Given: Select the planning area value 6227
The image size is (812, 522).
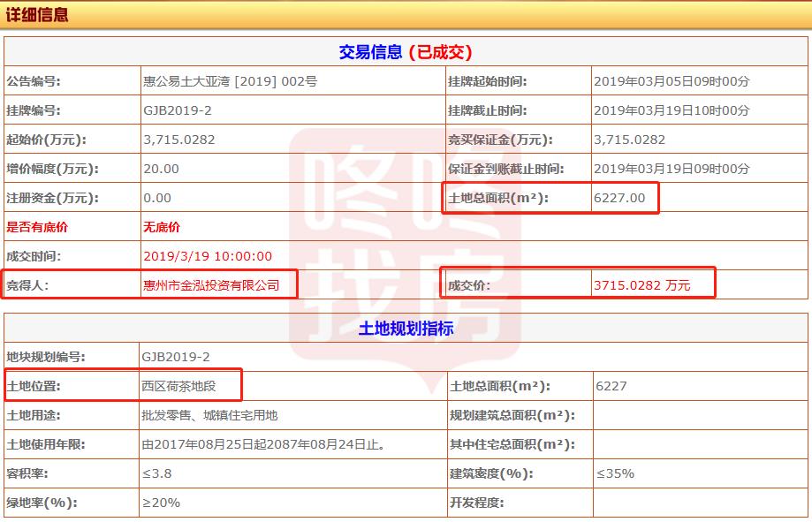Looking at the screenshot, I should (x=611, y=386).
